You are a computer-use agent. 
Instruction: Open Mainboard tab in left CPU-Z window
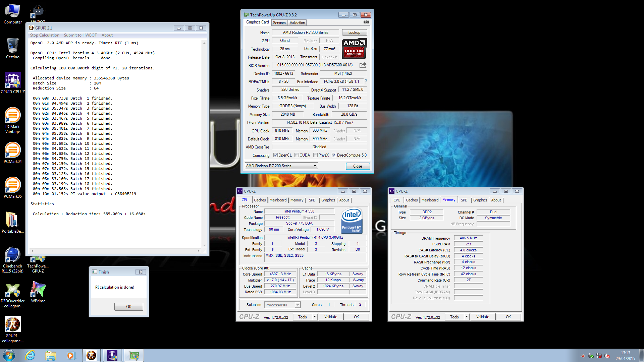tap(278, 200)
